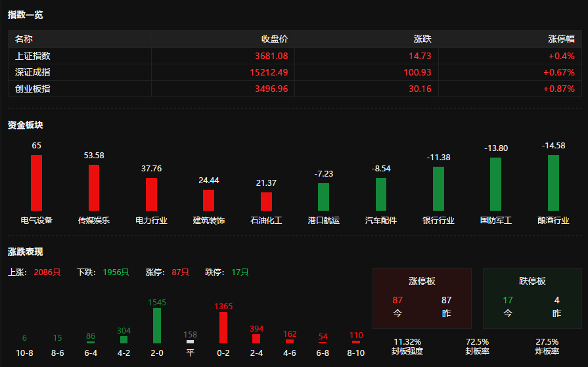Viewport: 588px width, 367px height.
Task: Click the red bar for 电力行业
Action: [x=151, y=194]
